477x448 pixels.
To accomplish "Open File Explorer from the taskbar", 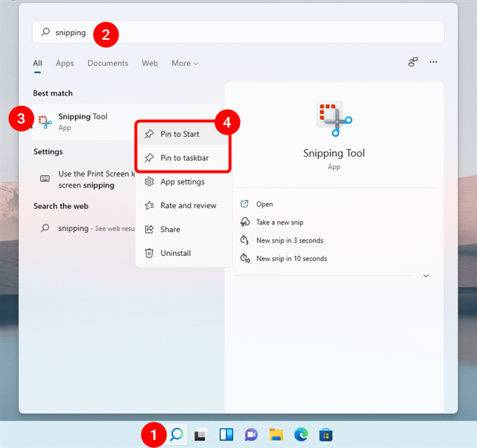I will (x=276, y=435).
